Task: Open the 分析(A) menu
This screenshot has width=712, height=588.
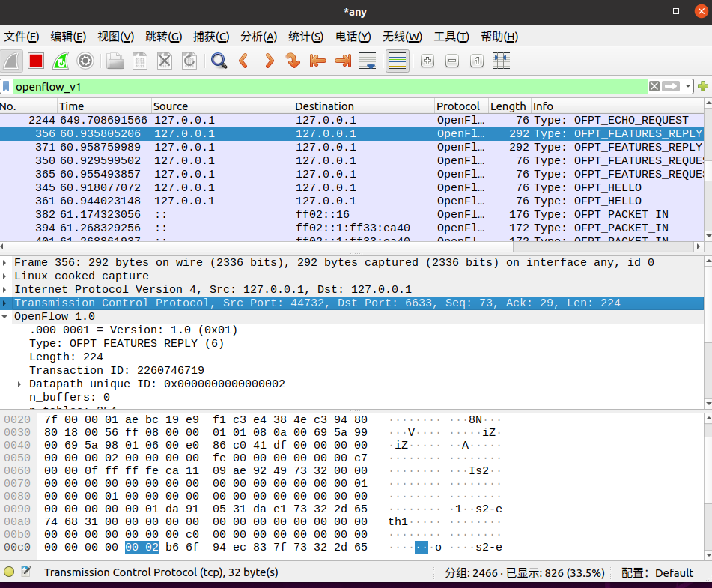Action: click(259, 37)
